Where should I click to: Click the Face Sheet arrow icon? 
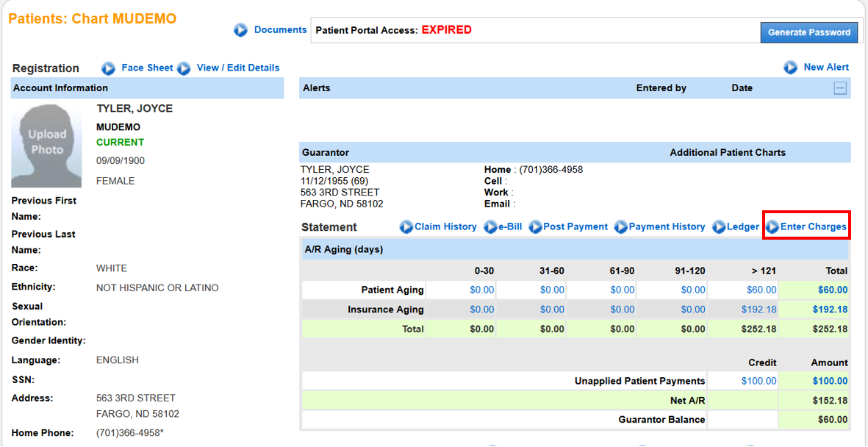pos(109,68)
